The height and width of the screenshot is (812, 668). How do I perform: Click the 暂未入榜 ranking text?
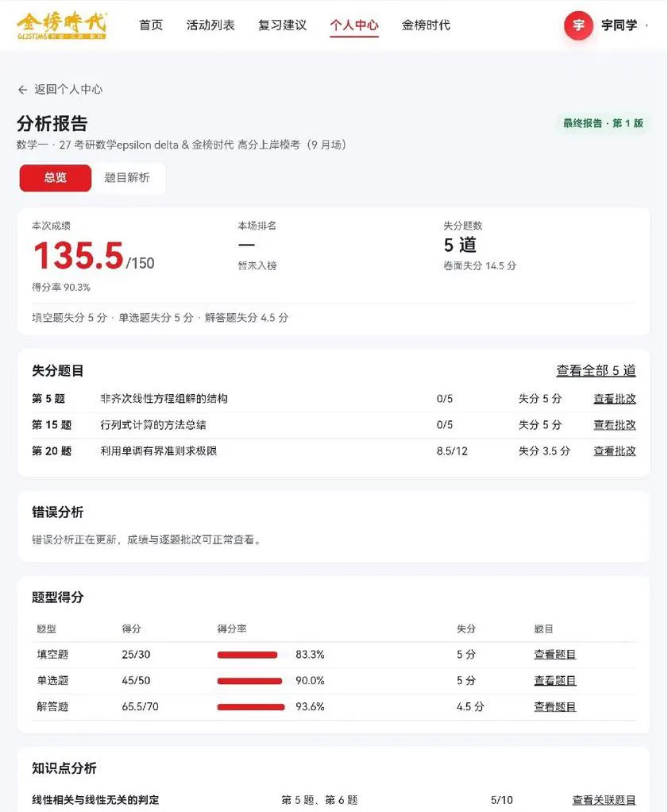(x=257, y=265)
